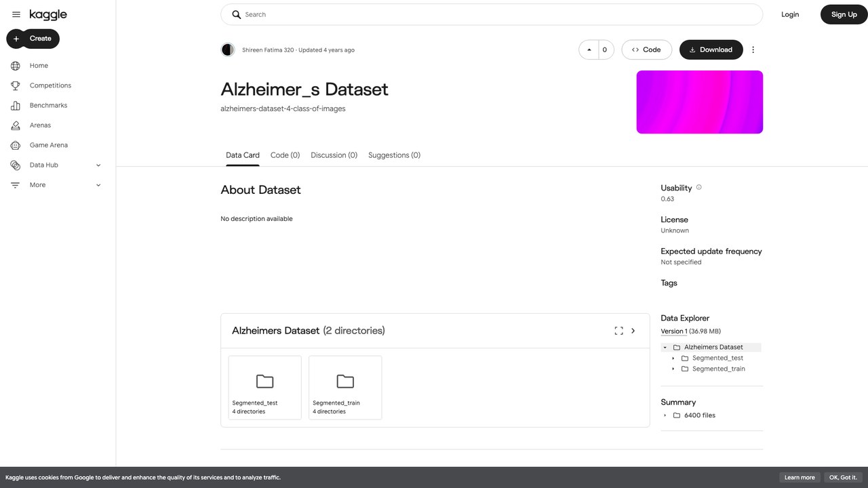The width and height of the screenshot is (868, 488).
Task: Expand the 6400 files summary
Action: pyautogui.click(x=665, y=415)
